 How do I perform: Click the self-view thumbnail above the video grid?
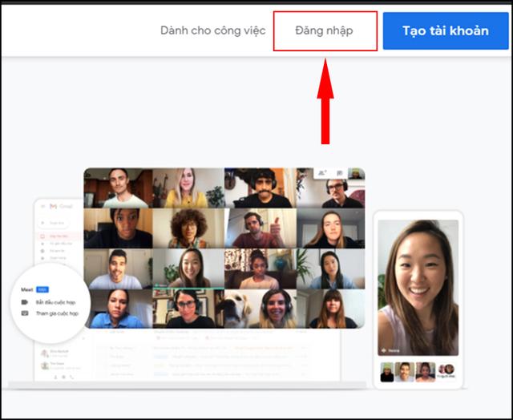point(354,173)
